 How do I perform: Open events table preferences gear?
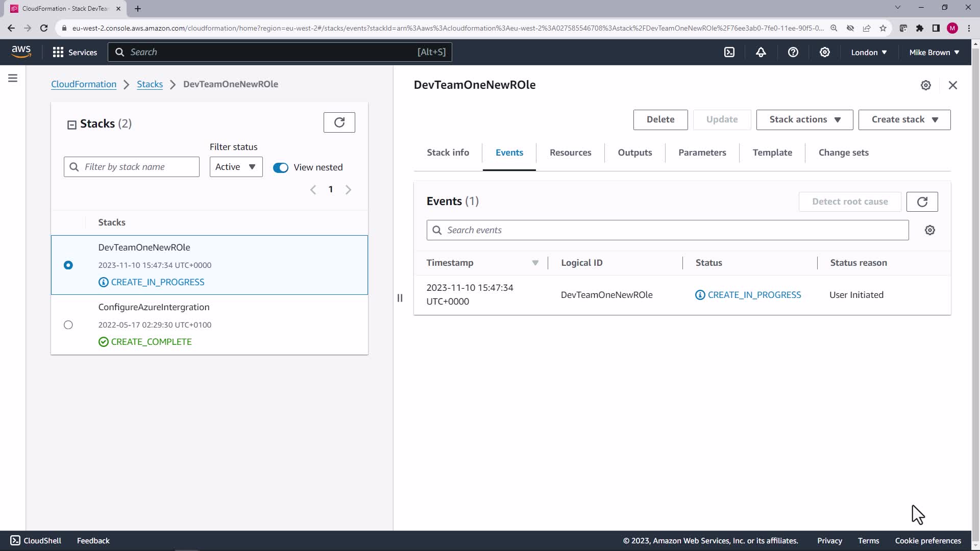(x=929, y=230)
